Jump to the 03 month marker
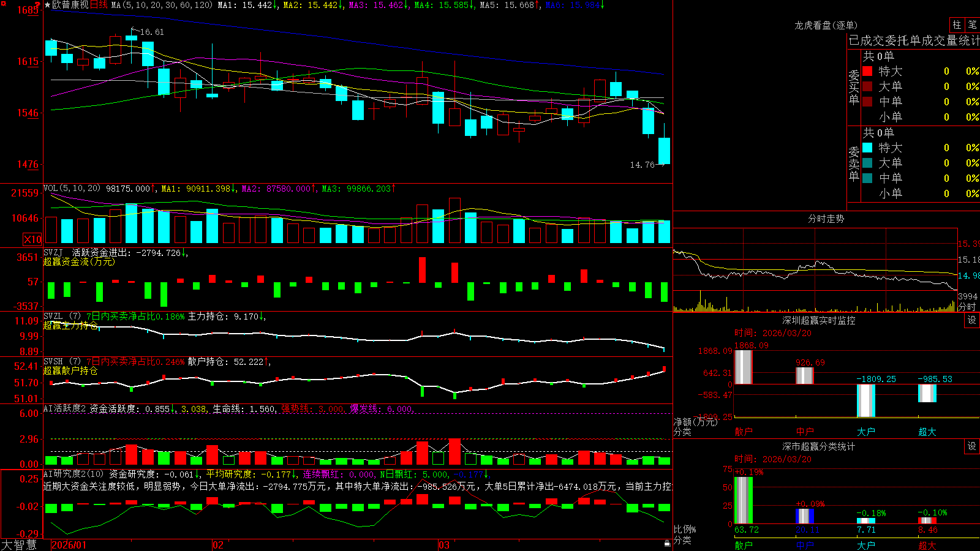The image size is (980, 551). click(444, 545)
